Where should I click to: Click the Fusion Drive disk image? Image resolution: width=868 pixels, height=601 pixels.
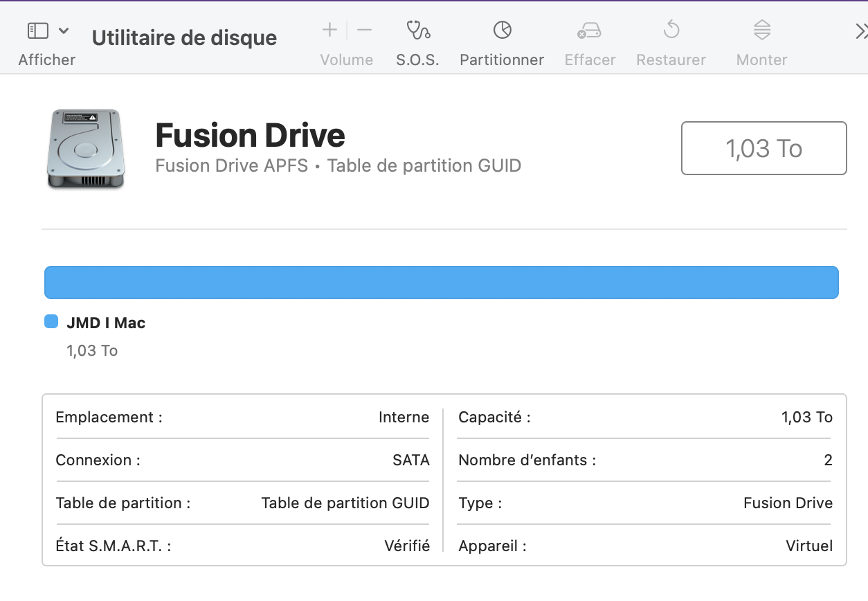coord(86,148)
